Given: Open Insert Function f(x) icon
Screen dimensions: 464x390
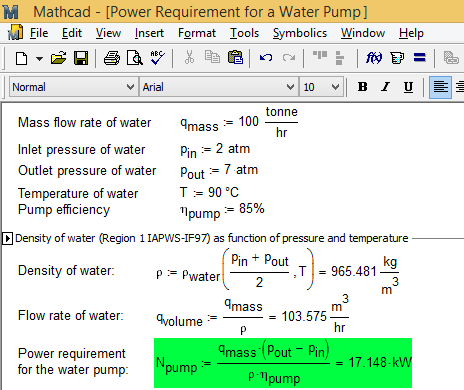Looking at the screenshot, I should click(x=374, y=58).
